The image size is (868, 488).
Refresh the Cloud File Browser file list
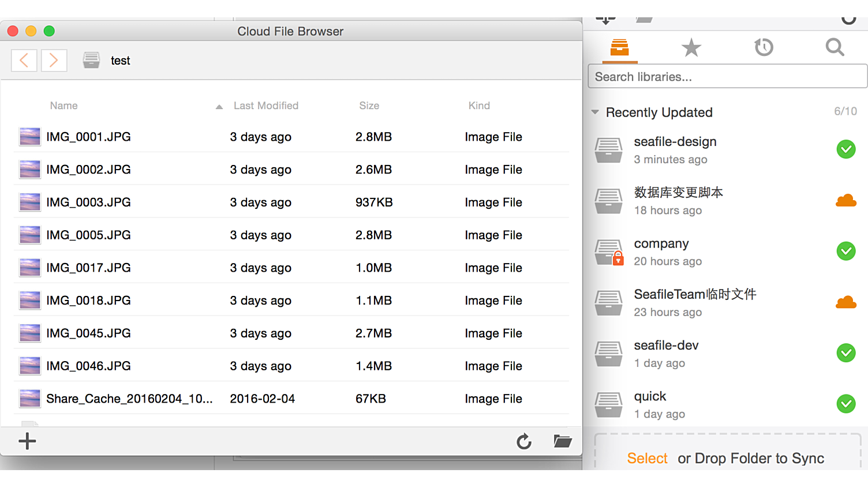pos(524,441)
